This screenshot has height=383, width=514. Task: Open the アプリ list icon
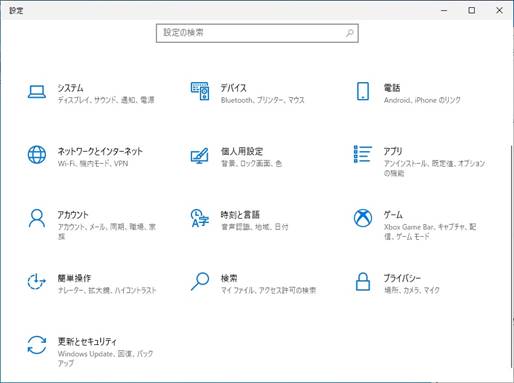click(363, 154)
